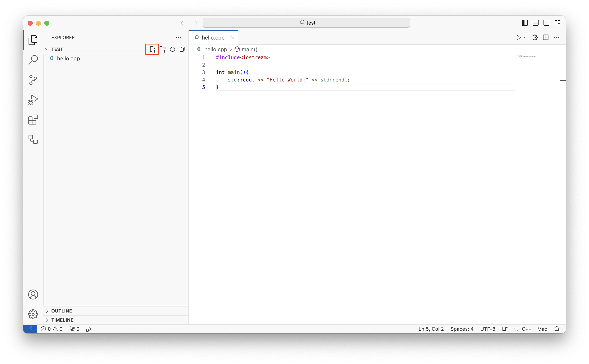The height and width of the screenshot is (364, 589).
Task: Show errors and warnings in status bar
Action: click(x=51, y=329)
